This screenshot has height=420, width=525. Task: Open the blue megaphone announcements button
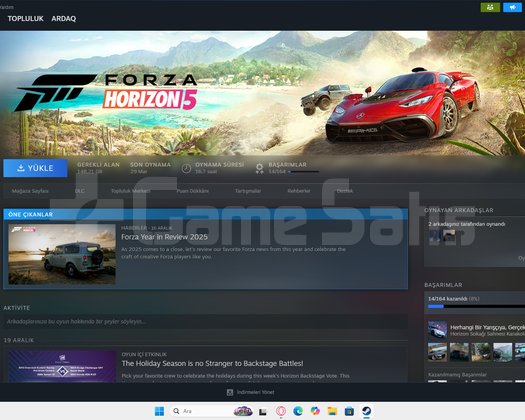click(512, 7)
